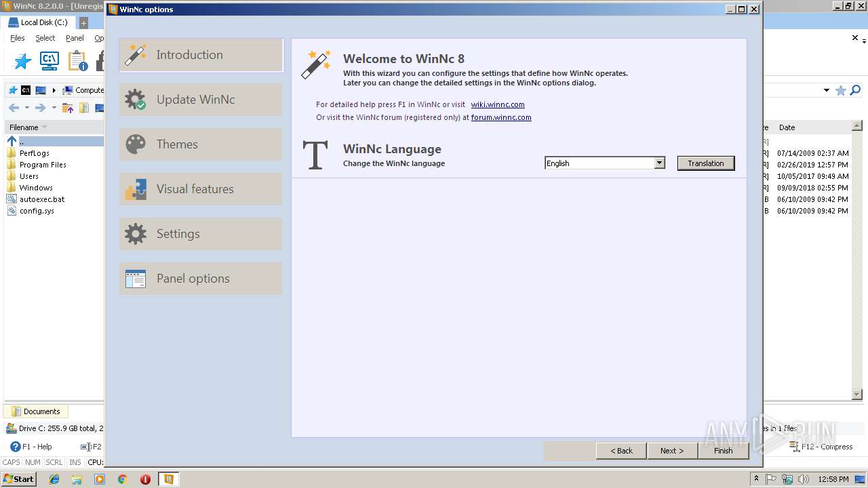Click the Translation button
This screenshot has height=488, width=868.
(706, 163)
